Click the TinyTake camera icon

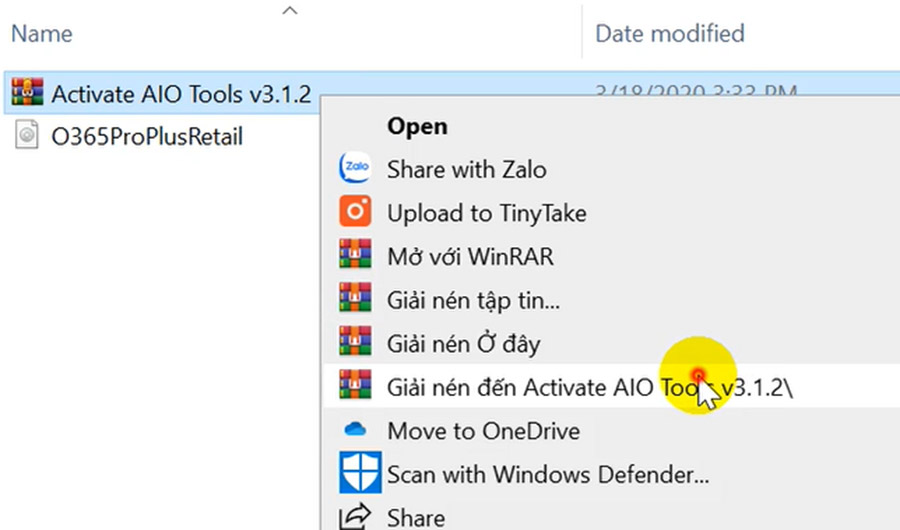coord(355,211)
